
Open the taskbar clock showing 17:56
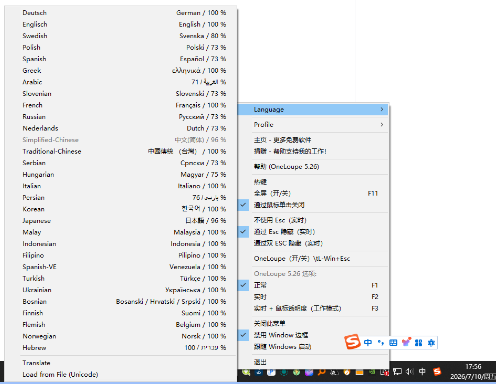473,372
